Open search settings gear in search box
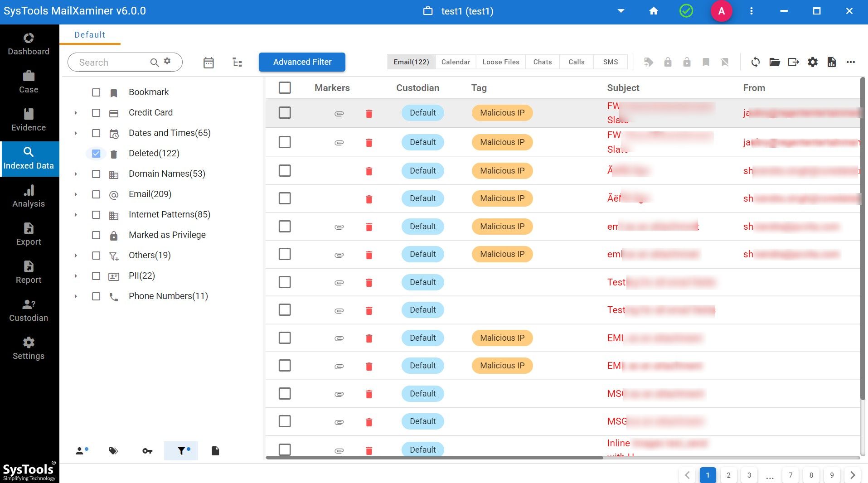The height and width of the screenshot is (483, 868). pos(167,61)
